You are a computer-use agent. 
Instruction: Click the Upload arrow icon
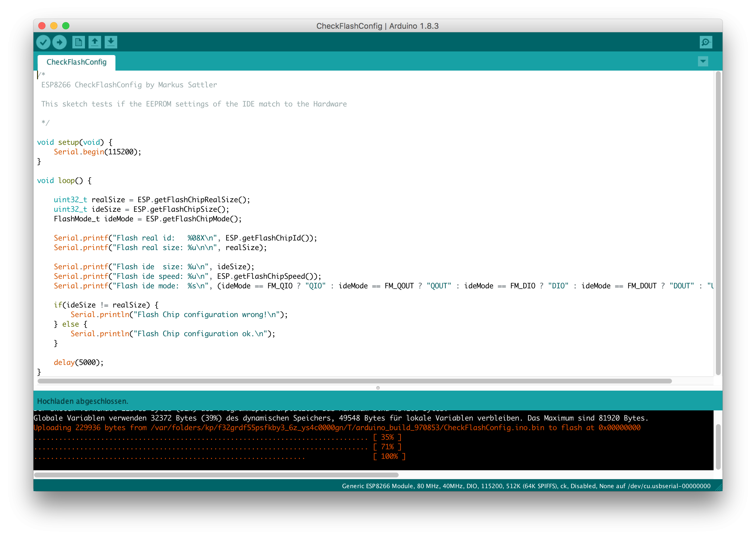tap(60, 42)
